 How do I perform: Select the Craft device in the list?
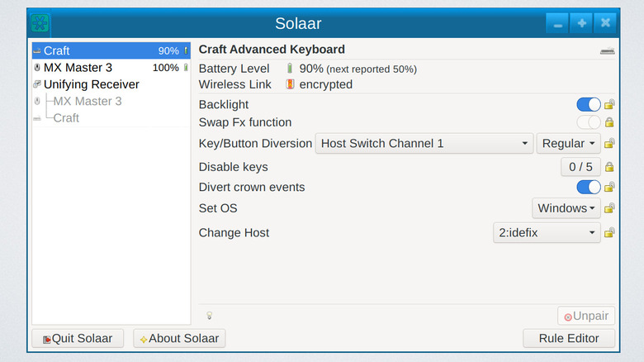pos(111,50)
